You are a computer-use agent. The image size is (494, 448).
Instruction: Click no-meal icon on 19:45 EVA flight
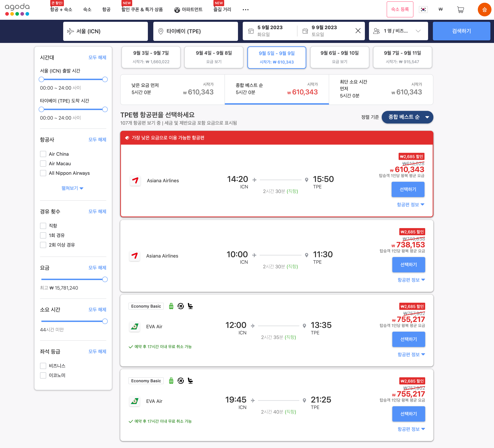181,381
